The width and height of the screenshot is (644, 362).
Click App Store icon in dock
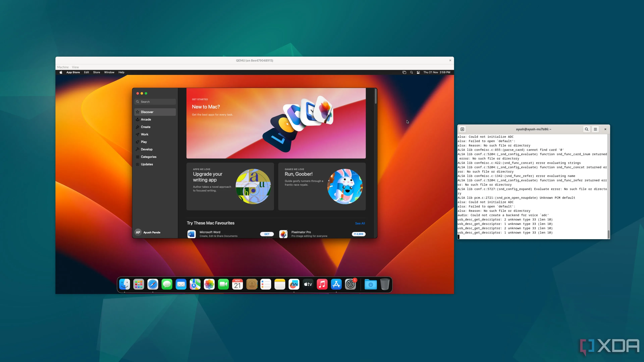336,284
